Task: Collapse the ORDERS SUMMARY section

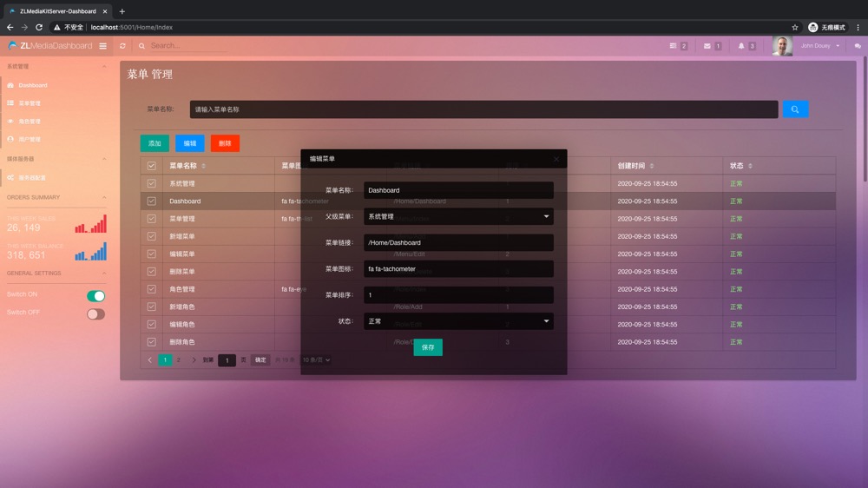Action: click(x=104, y=197)
